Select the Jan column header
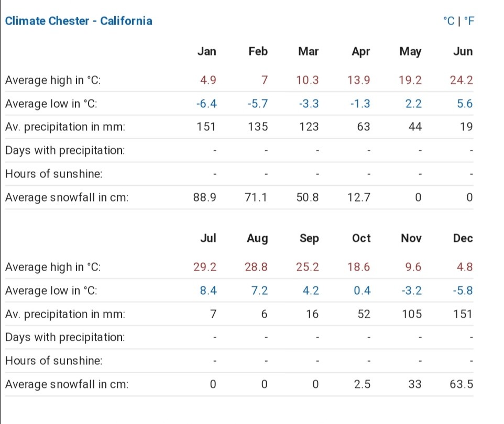 (x=206, y=51)
